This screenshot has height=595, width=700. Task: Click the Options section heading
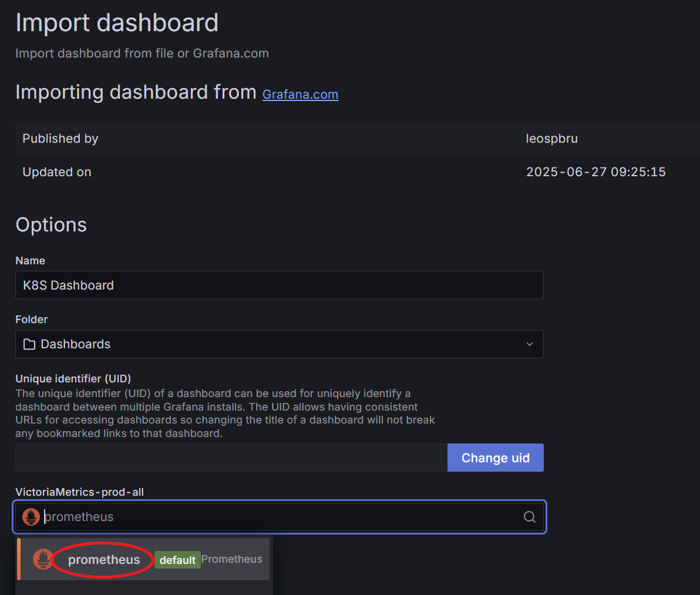click(51, 225)
